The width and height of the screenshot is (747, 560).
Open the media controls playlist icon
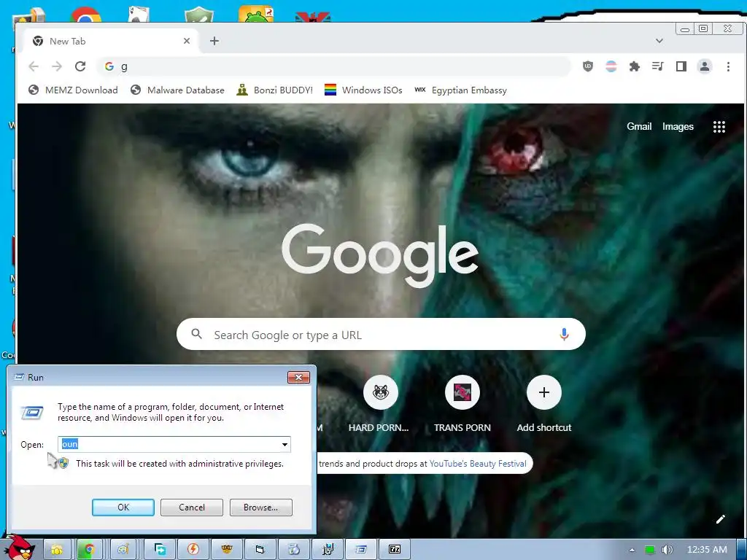(657, 66)
